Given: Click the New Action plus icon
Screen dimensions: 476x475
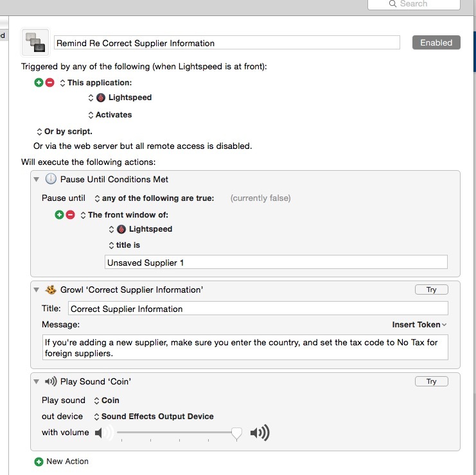Looking at the screenshot, I should [x=39, y=462].
